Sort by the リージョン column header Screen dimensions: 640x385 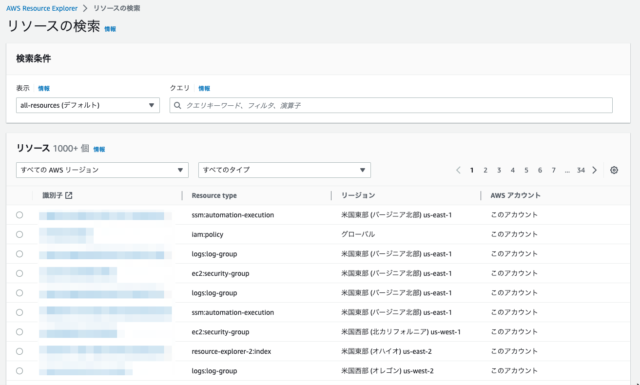358,196
